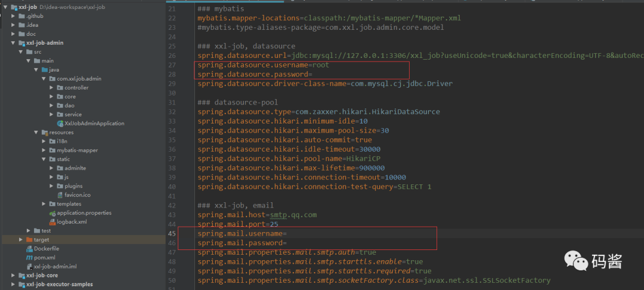Screen dimensions: 644x290
Task: Click the Maven icon beside pom.xml
Action: point(29,258)
